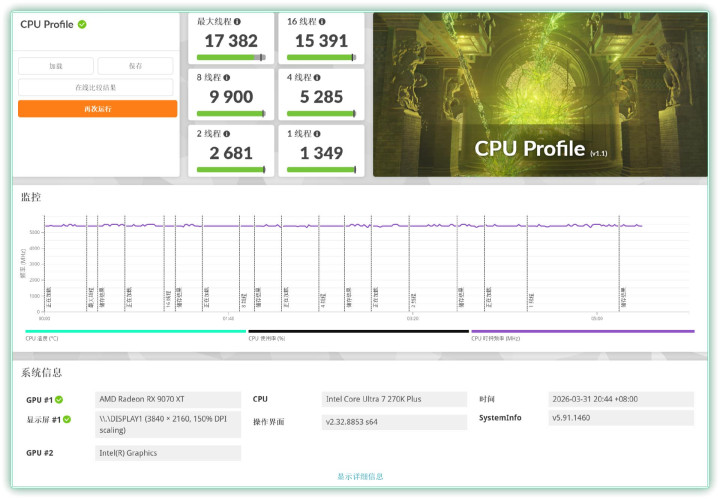This screenshot has width=720, height=499.
Task: Expand 显示详细信息 under system info
Action: [360, 477]
